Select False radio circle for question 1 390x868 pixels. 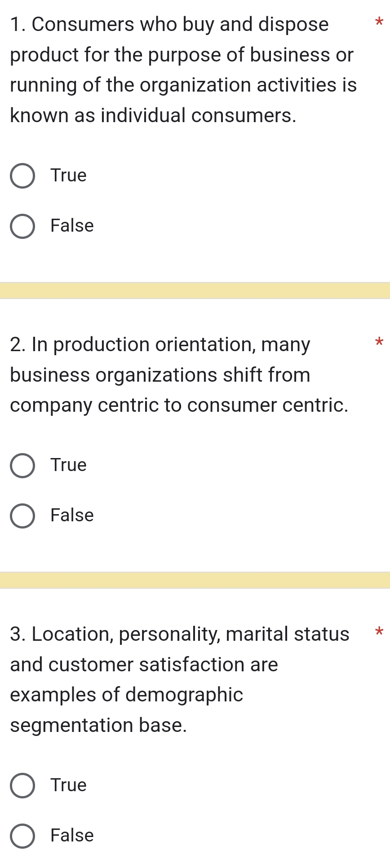coord(22,226)
